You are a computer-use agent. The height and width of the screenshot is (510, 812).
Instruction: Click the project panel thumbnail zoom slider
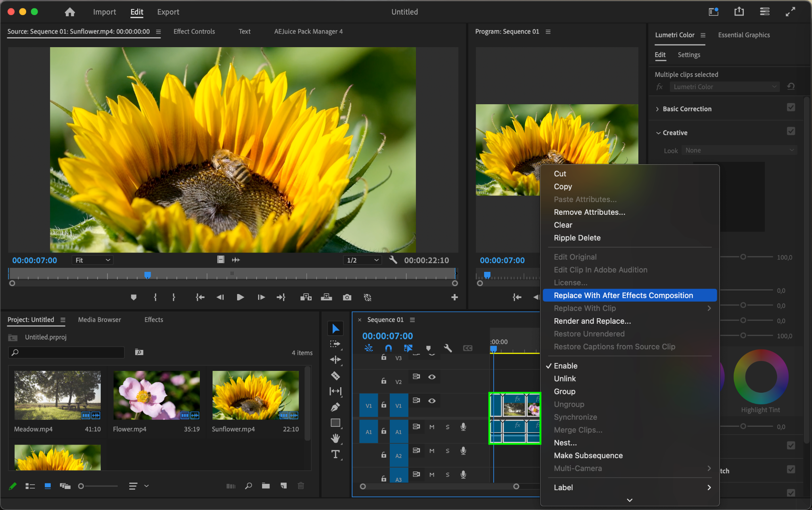[x=81, y=486]
